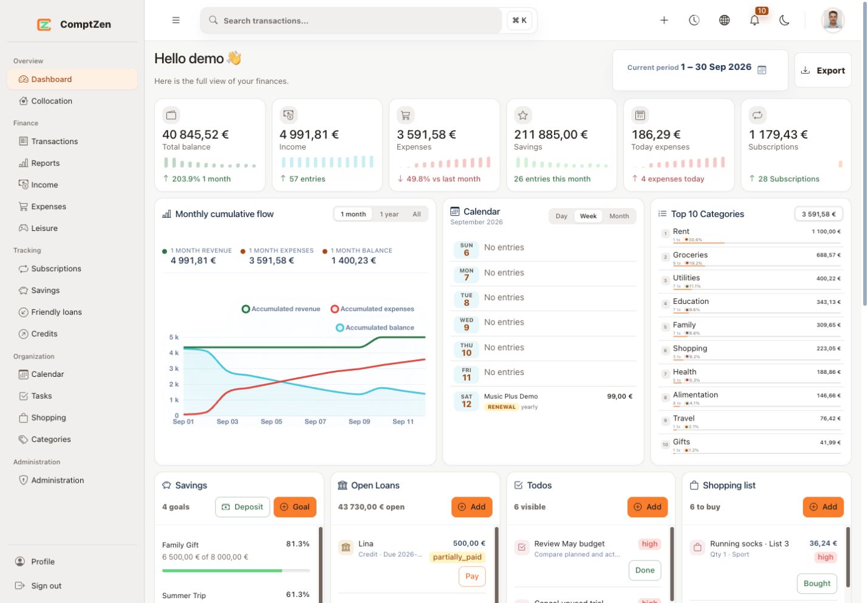Screen dimensions: 868x603
Task: Click the Profile icon in sidebar
Action: (x=20, y=562)
